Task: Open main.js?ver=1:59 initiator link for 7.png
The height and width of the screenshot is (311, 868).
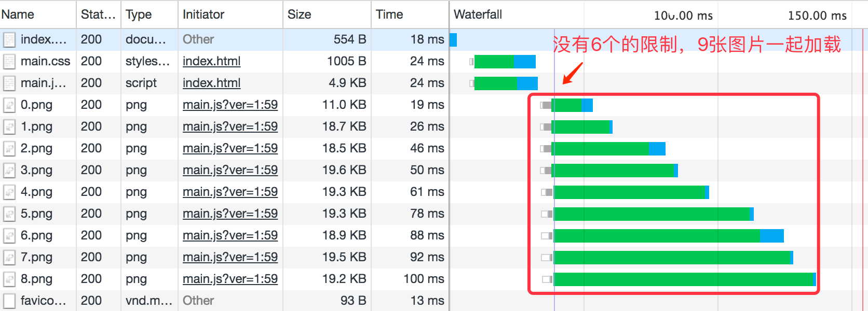Action: [x=230, y=257]
